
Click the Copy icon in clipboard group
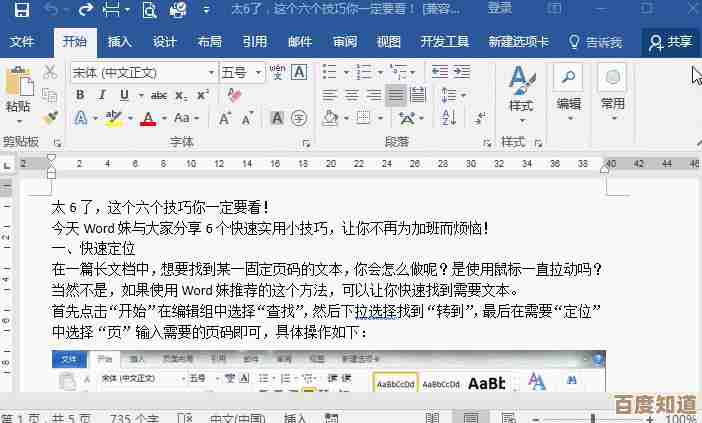point(50,95)
